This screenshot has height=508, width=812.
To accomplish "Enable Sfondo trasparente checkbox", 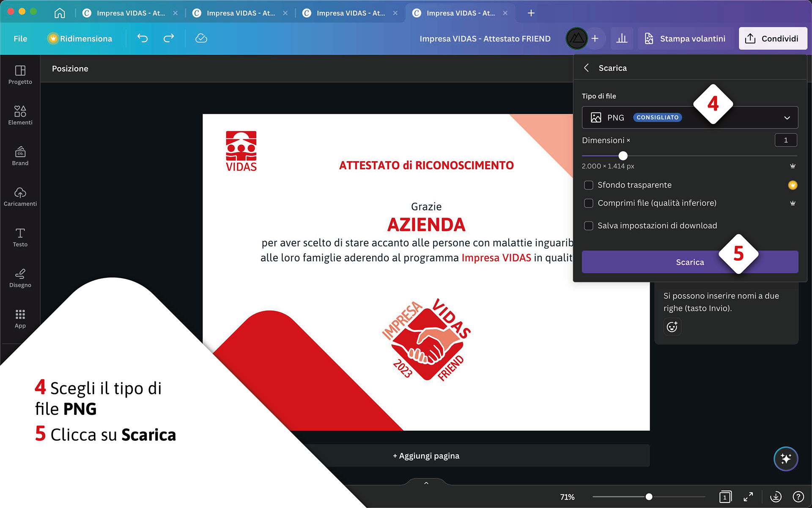I will coord(588,185).
